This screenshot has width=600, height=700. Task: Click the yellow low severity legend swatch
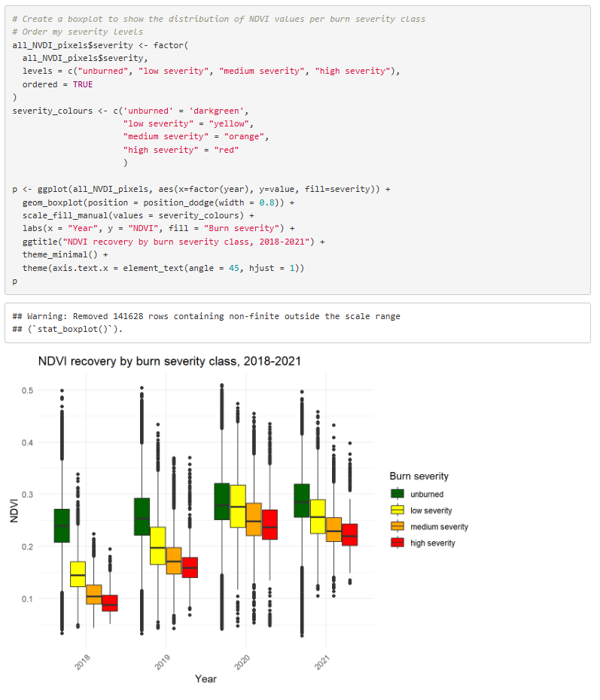pos(397,510)
